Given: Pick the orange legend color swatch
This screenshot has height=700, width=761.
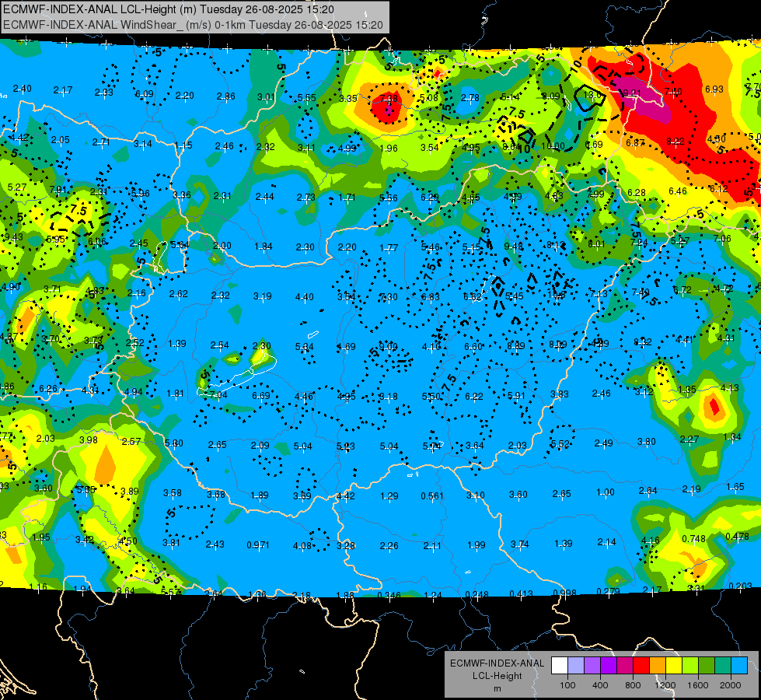Looking at the screenshot, I should point(658,666).
